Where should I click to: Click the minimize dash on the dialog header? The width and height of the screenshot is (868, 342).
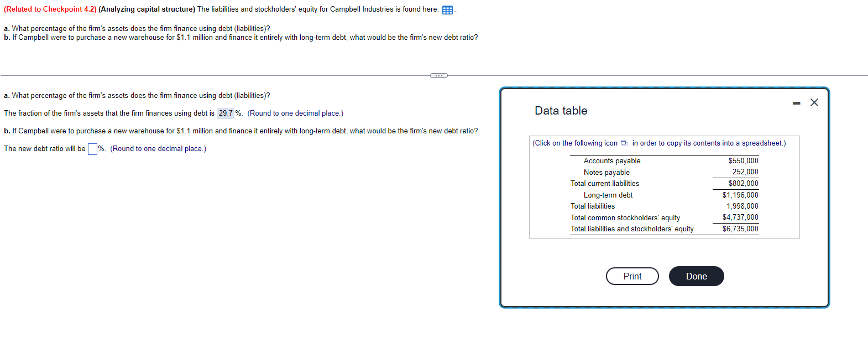pos(796,102)
